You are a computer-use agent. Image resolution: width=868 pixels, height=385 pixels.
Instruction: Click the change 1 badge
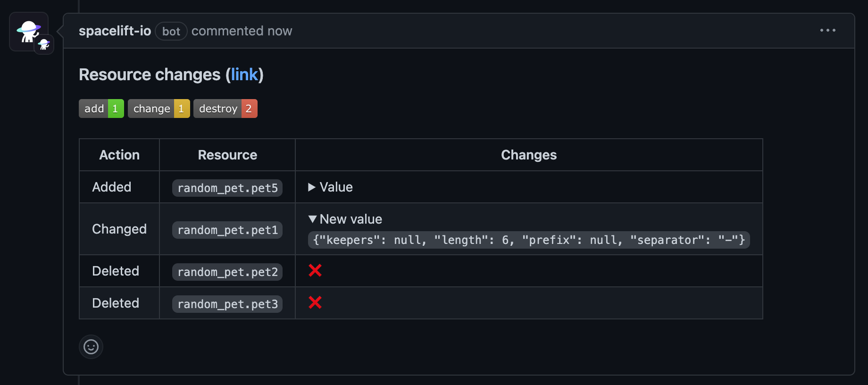pyautogui.click(x=159, y=109)
